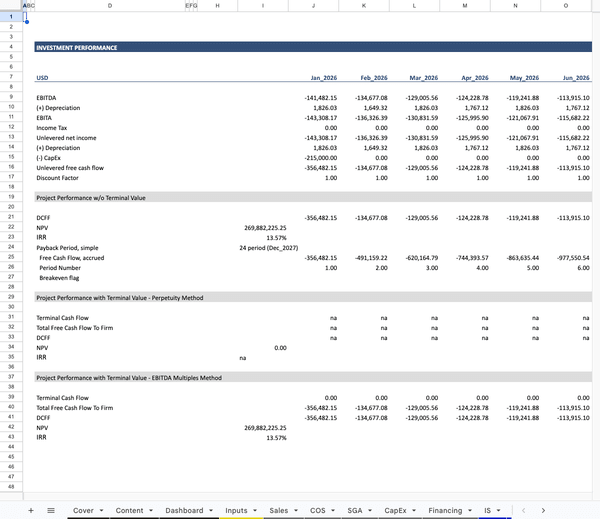This screenshot has height=519, width=600.
Task: Click the EBITDA Multiples Method section header
Action: pyautogui.click(x=129, y=378)
